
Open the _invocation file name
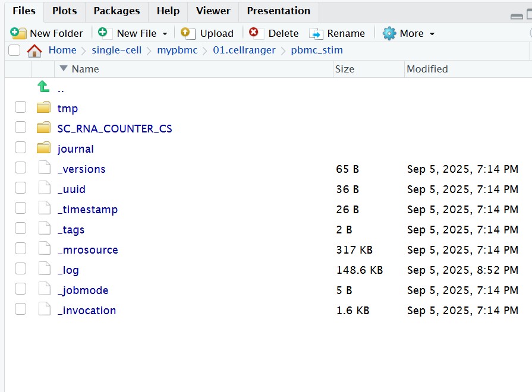(x=87, y=310)
